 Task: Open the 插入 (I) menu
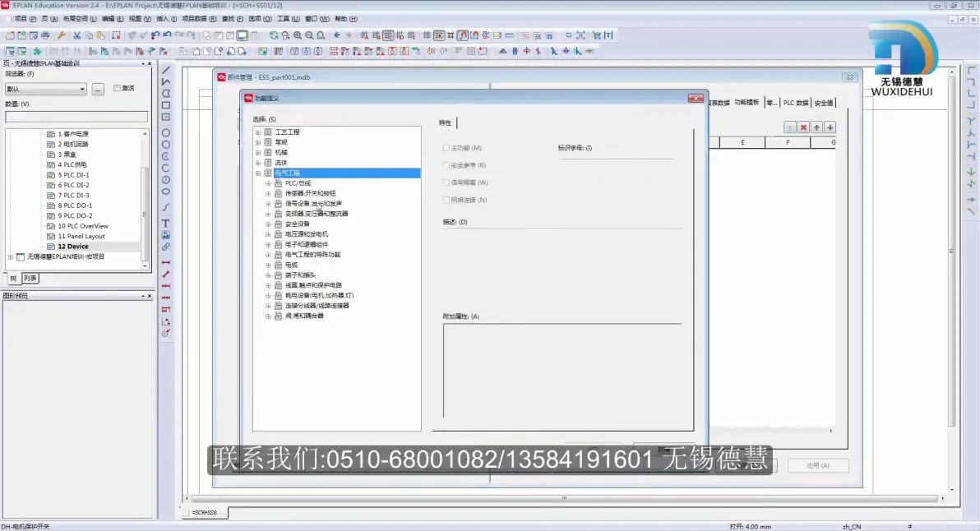coord(166,19)
